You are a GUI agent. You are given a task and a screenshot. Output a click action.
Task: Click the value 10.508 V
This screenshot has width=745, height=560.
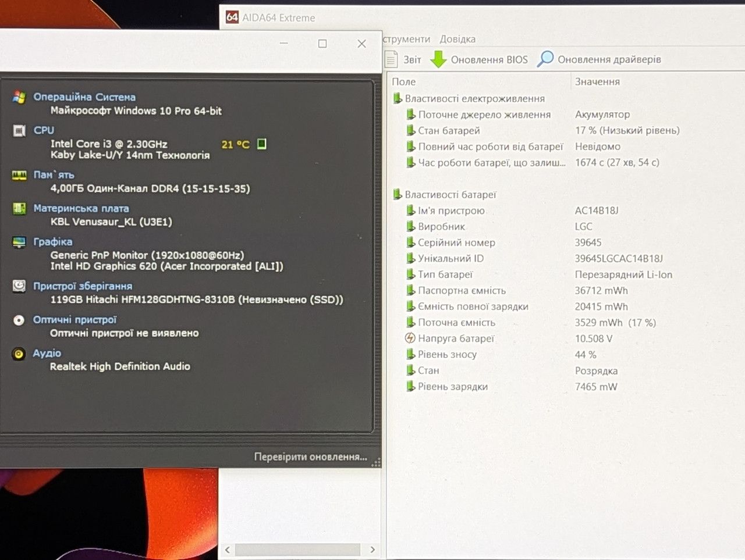[594, 338]
